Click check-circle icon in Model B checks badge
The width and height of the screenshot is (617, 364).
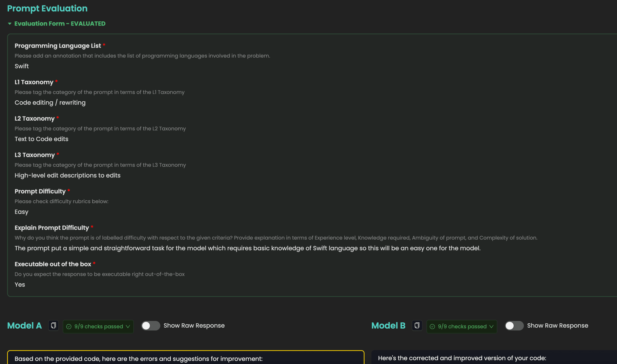(432, 327)
